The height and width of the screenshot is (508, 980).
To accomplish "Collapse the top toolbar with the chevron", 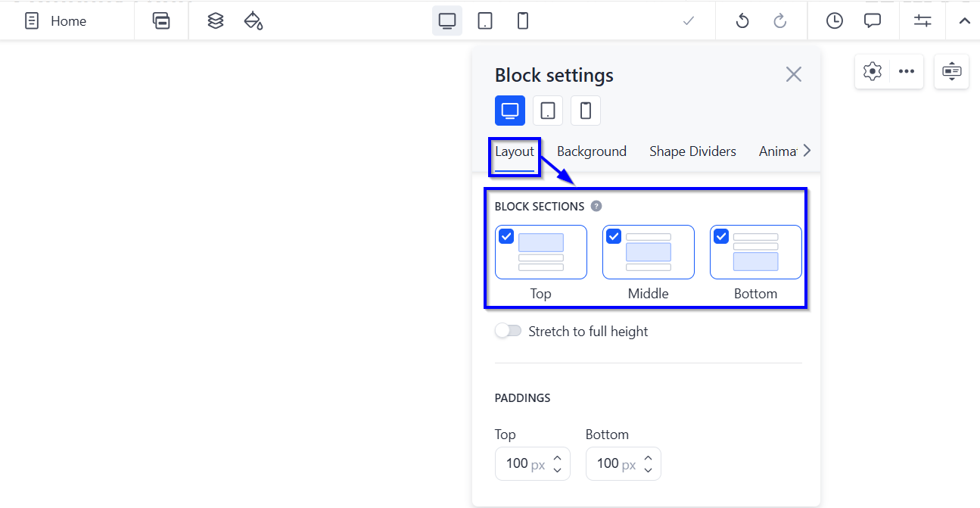I will click(965, 21).
